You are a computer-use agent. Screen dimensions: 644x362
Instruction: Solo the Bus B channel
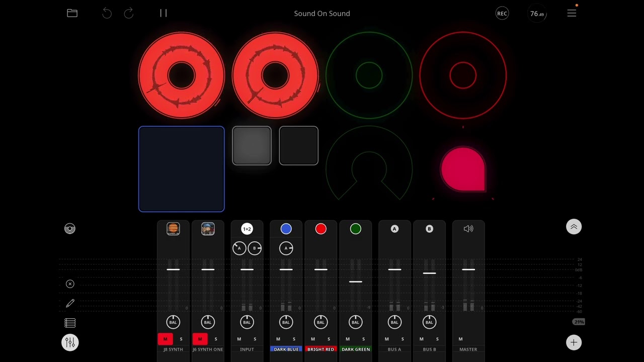click(x=437, y=339)
